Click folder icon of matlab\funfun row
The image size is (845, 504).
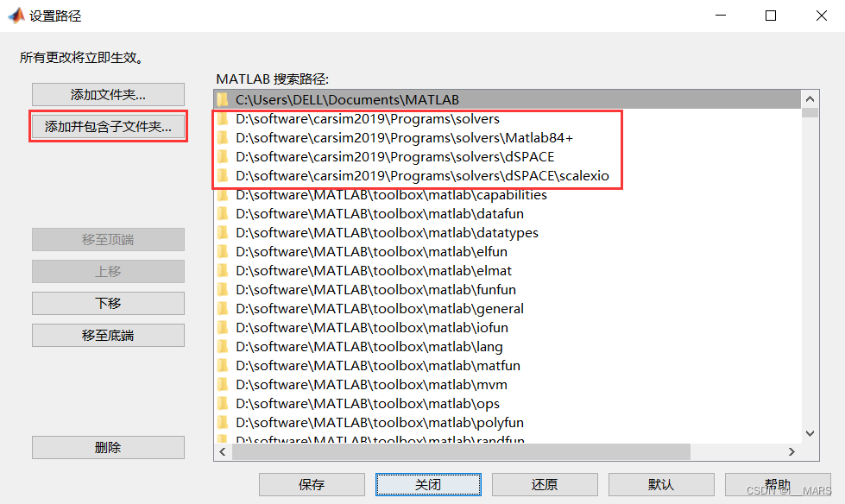coord(223,289)
